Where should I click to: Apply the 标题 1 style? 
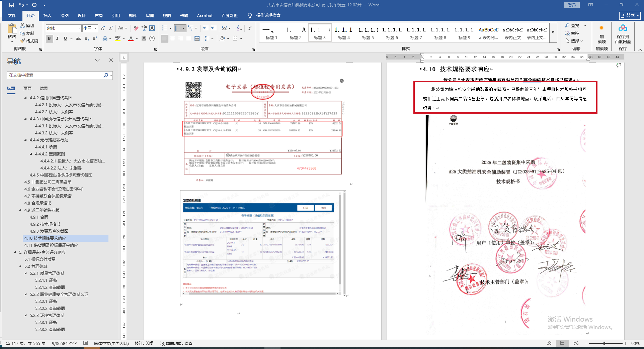point(271,33)
